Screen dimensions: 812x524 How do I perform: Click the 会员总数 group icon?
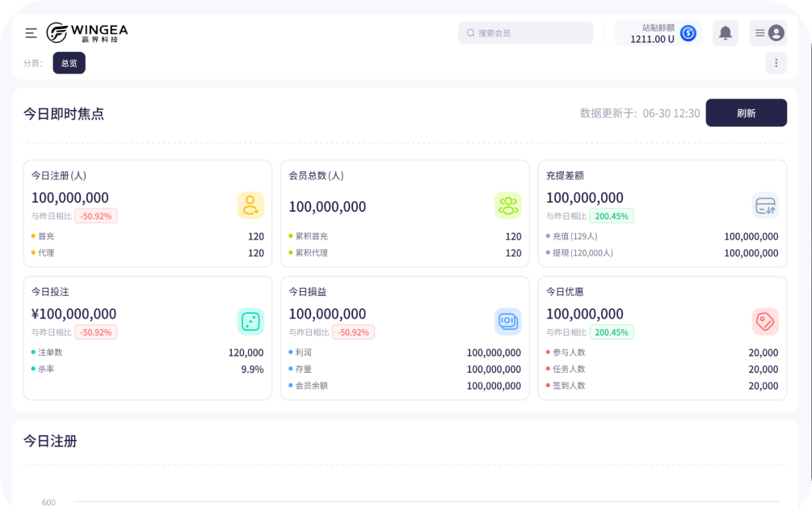507,205
